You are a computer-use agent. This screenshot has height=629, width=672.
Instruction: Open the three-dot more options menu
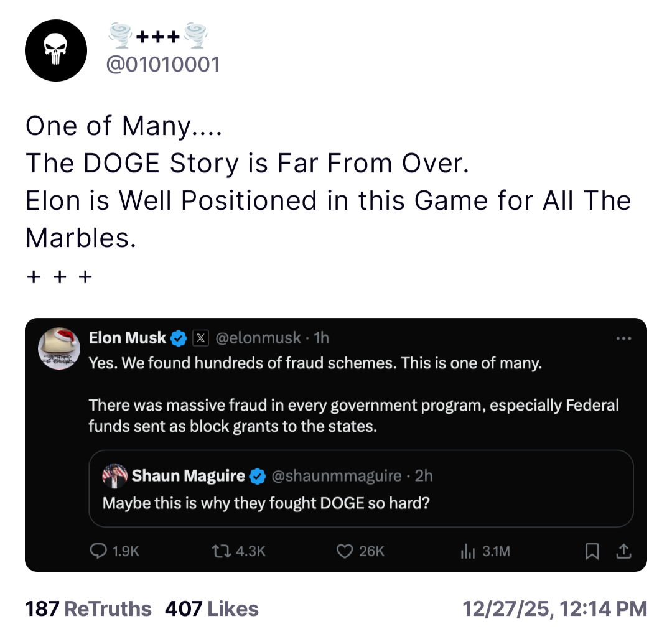pos(623,339)
